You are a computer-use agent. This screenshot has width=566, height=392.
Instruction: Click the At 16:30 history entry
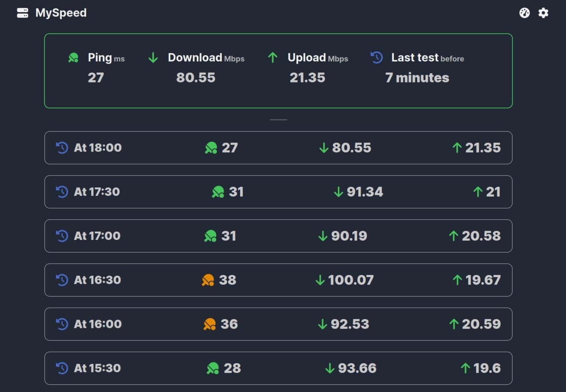click(279, 280)
